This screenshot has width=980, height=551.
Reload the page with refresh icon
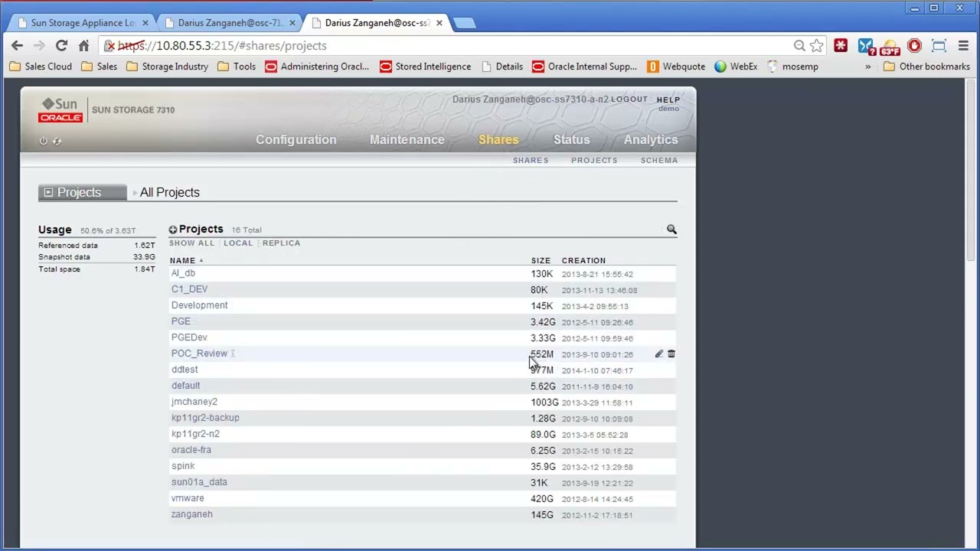coord(61,46)
